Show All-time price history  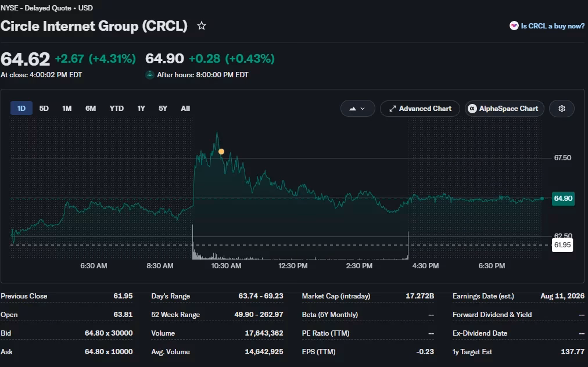[185, 109]
